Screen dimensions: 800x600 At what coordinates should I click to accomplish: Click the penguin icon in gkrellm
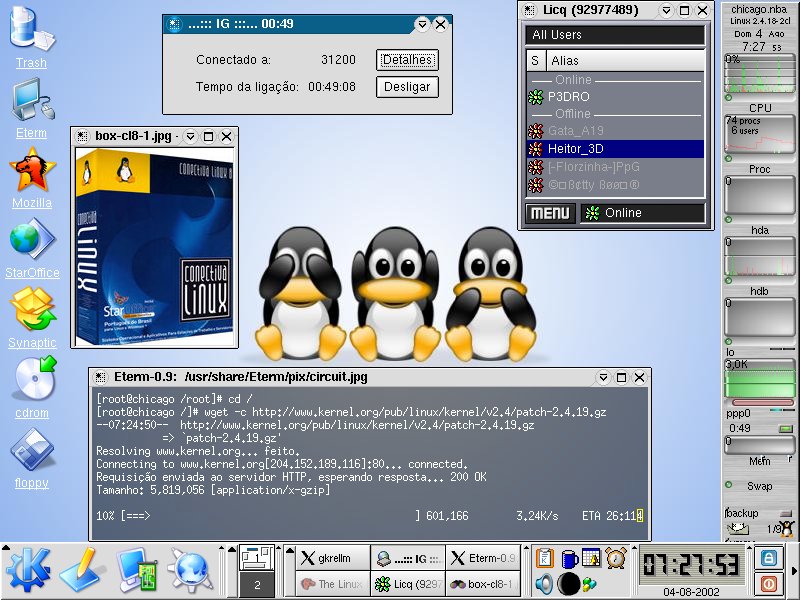coord(787,528)
